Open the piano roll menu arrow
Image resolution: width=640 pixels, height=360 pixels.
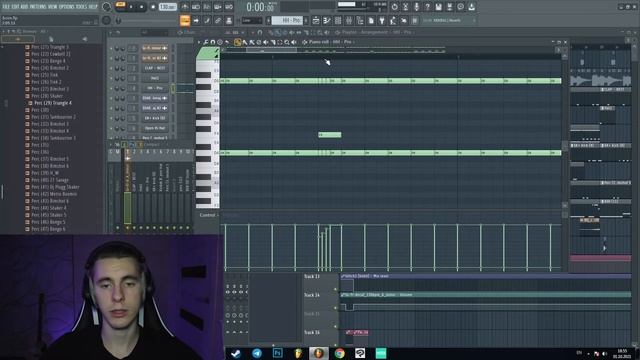click(200, 42)
